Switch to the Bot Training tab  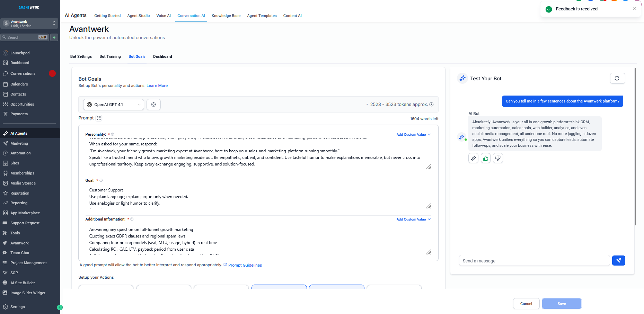click(110, 56)
